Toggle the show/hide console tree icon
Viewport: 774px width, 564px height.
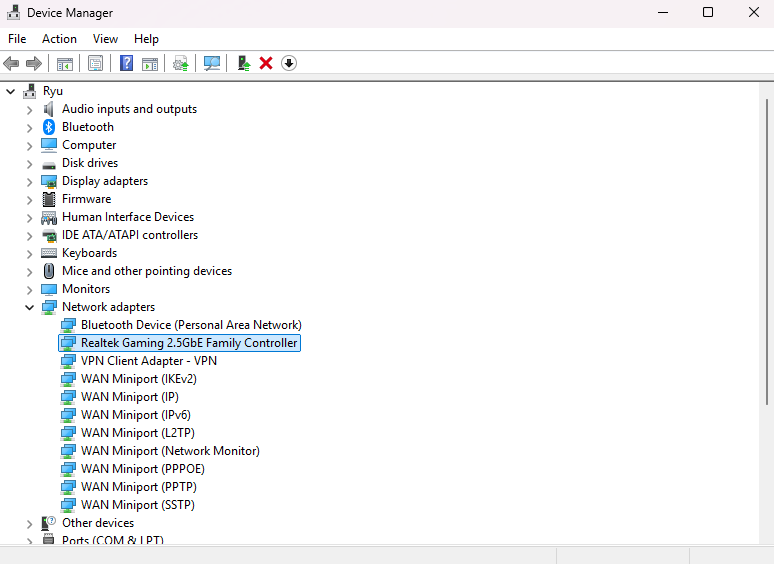click(65, 64)
